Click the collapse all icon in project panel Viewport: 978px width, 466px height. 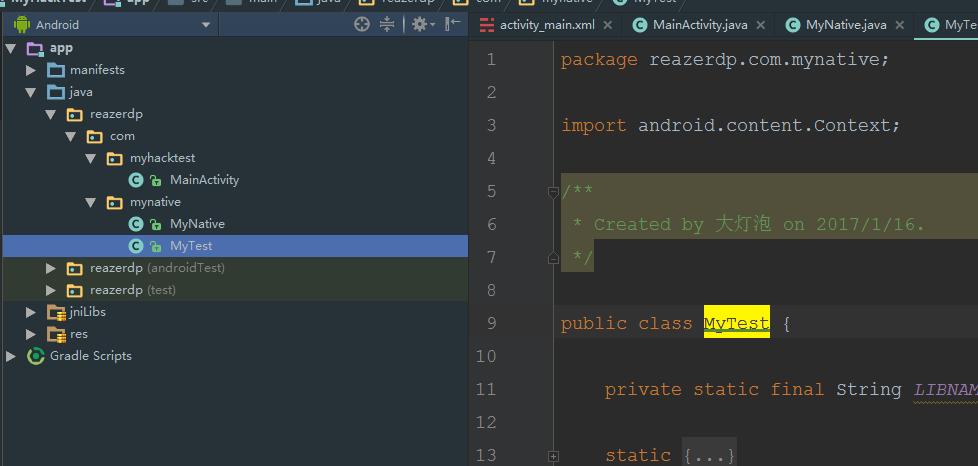(x=387, y=25)
